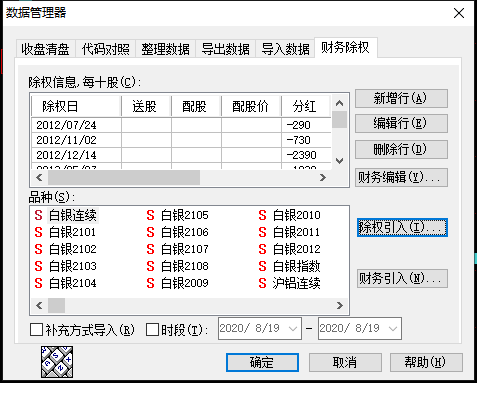This screenshot has width=493, height=396.
Task: Click the S icon beside 白银2107
Action: coord(150,249)
